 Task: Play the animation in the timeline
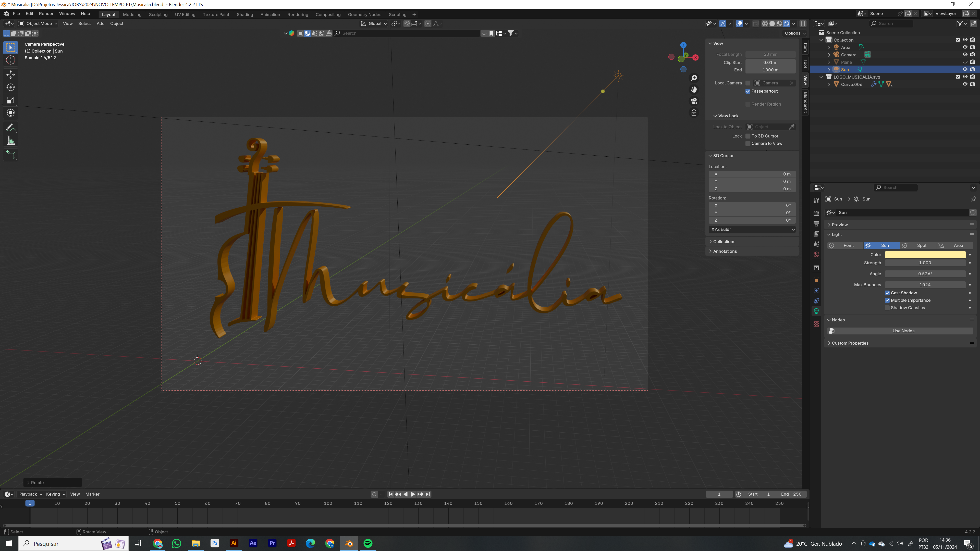412,494
